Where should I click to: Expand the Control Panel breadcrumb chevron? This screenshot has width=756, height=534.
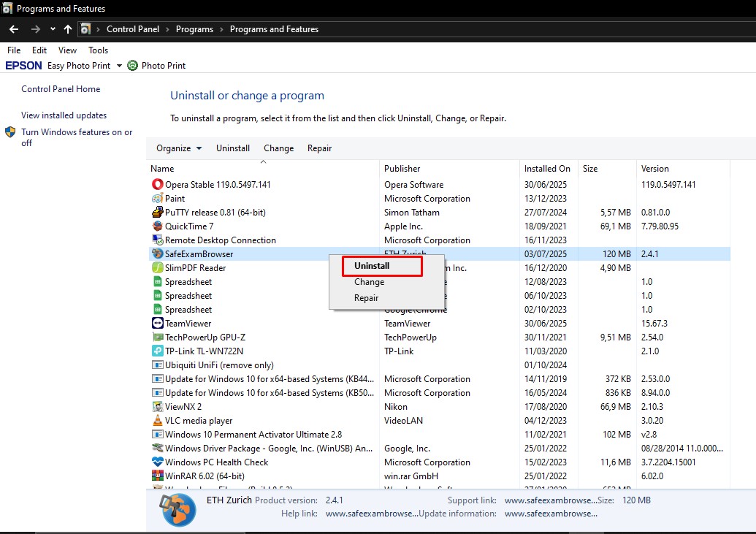(167, 29)
